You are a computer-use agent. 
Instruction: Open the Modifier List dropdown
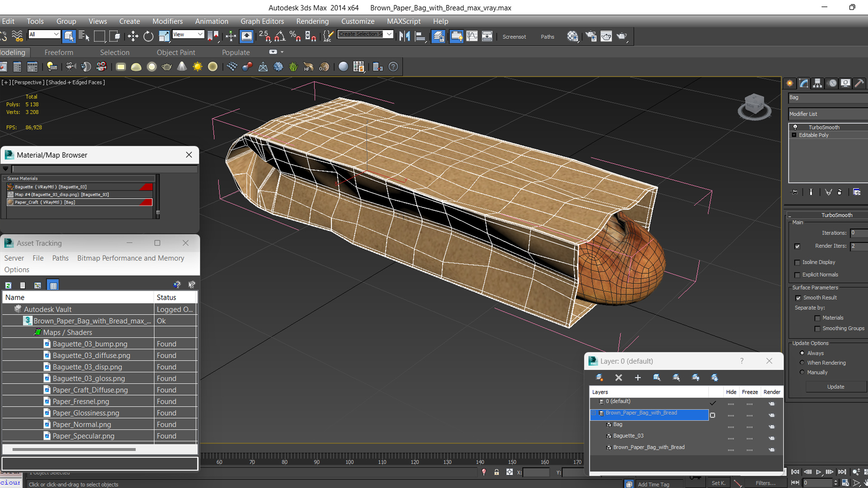(x=827, y=114)
